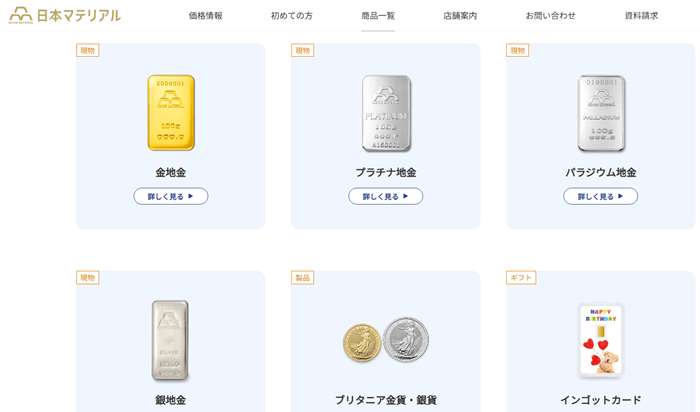Click the silver bar product image
The width and height of the screenshot is (700, 412).
point(171,340)
